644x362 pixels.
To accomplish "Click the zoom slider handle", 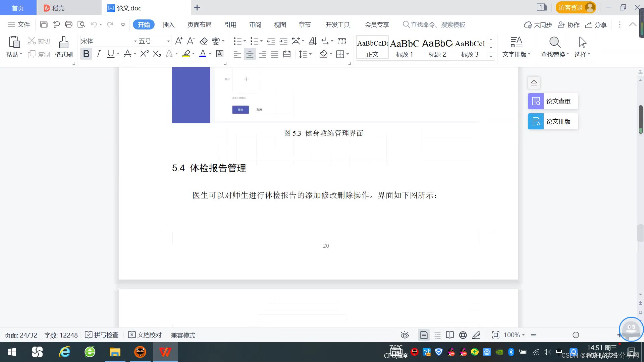I will [576, 335].
